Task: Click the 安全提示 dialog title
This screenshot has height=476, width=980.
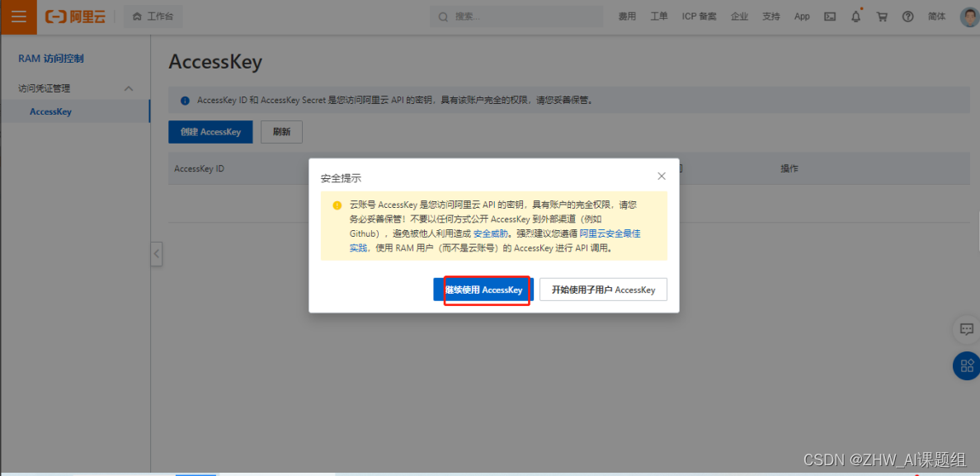Action: coord(341,178)
